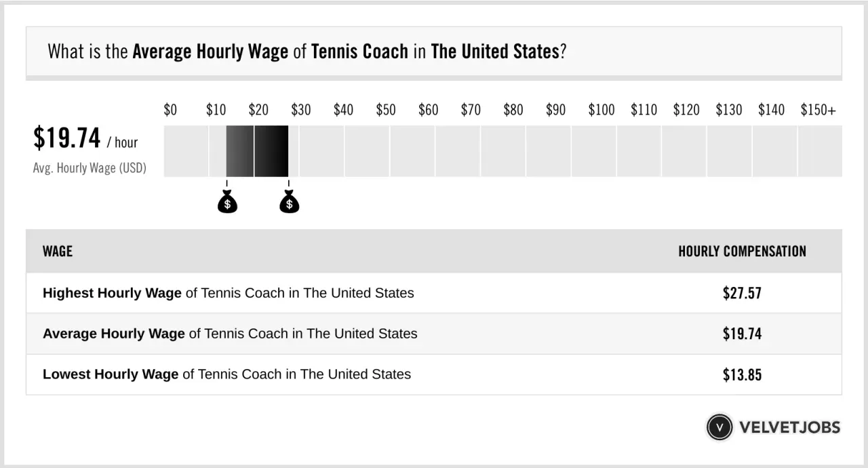The image size is (868, 468).
Task: Click the $150+ scale label
Action: click(818, 110)
